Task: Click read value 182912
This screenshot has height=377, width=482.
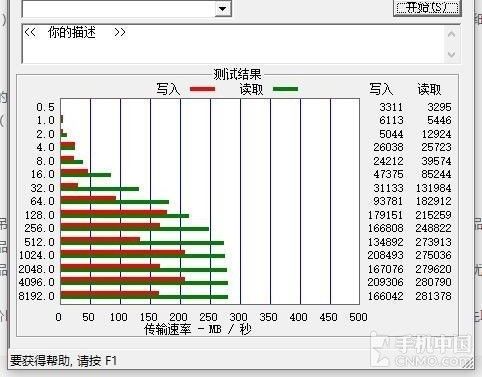Action: 433,201
